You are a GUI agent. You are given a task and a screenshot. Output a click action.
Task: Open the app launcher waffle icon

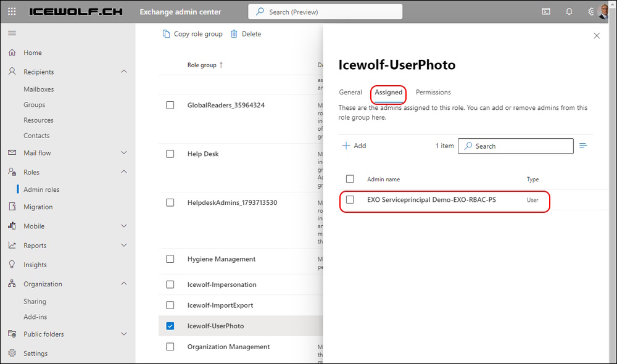click(12, 11)
